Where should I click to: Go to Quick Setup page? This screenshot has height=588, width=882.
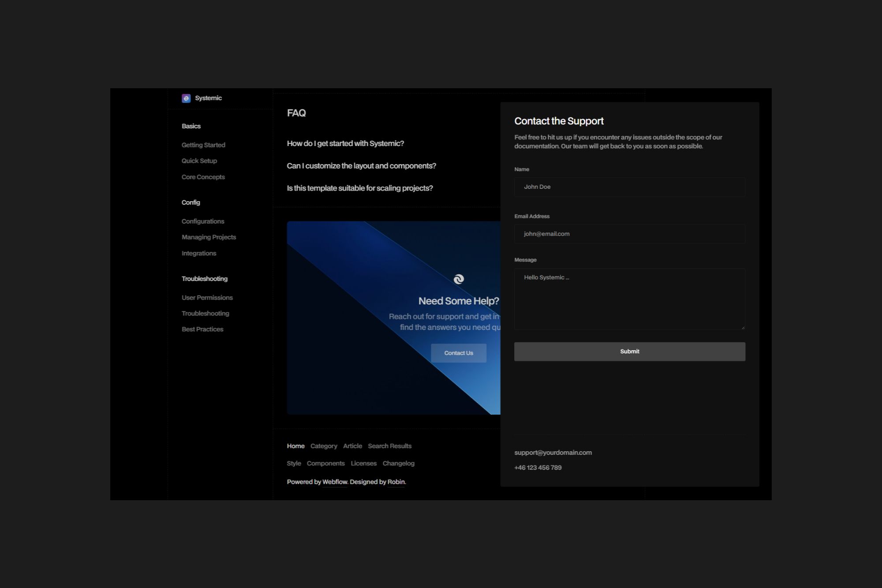[199, 161]
